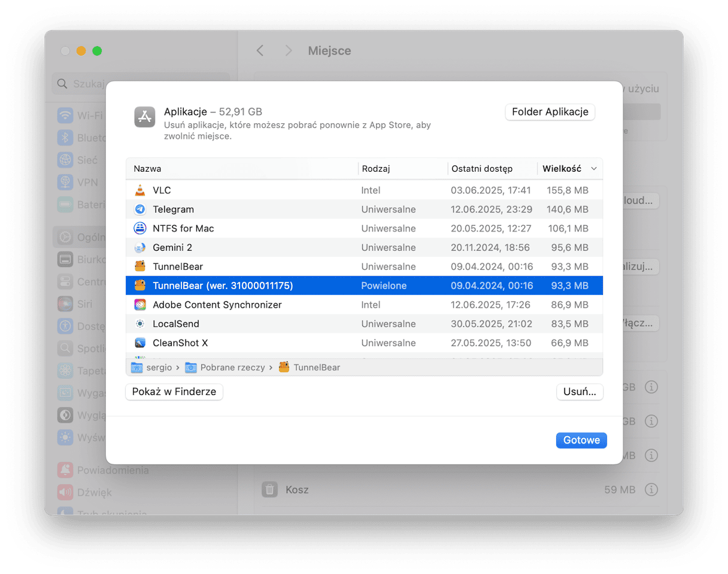Click the Powielone cell in selected row
The width and height of the screenshot is (728, 574).
[384, 286]
